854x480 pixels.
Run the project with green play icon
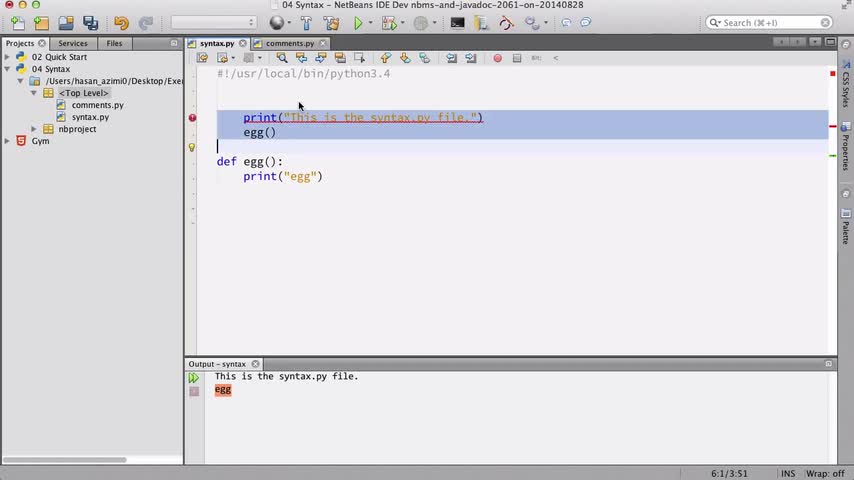[x=358, y=23]
